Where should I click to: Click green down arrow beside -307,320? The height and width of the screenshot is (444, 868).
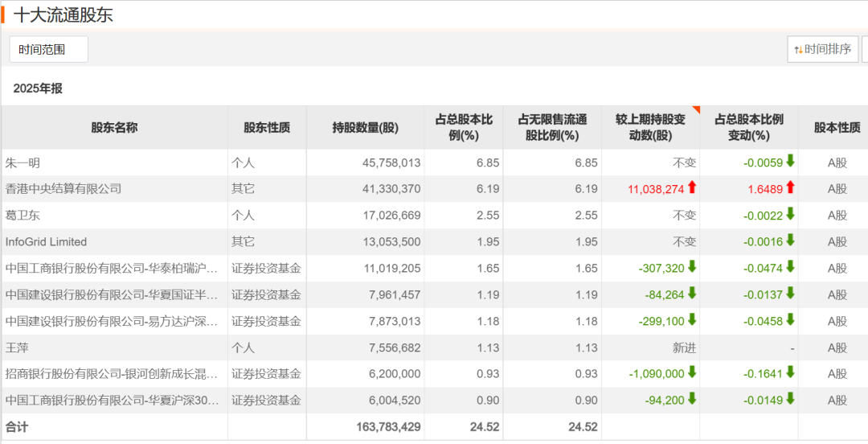[692, 268]
